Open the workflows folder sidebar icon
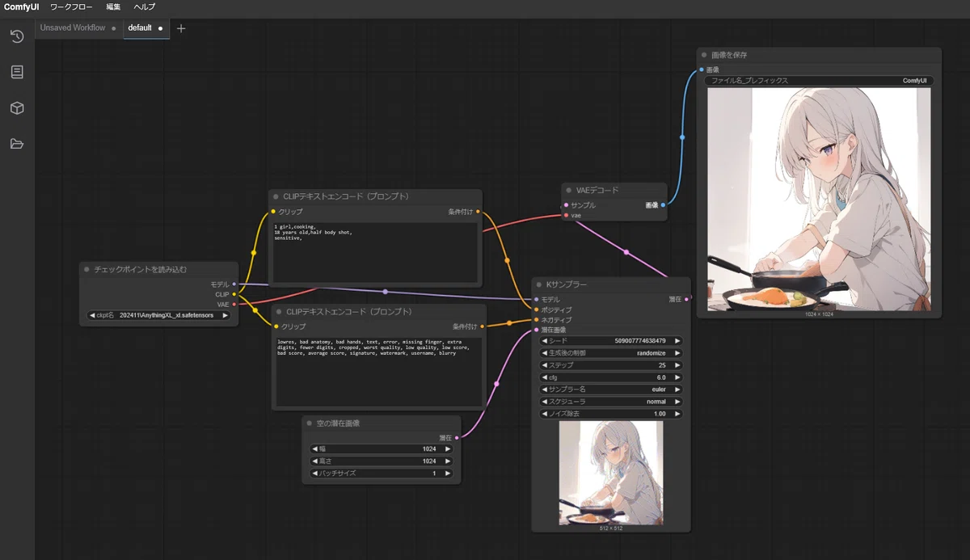Viewport: 970px width, 560px height. pos(17,144)
